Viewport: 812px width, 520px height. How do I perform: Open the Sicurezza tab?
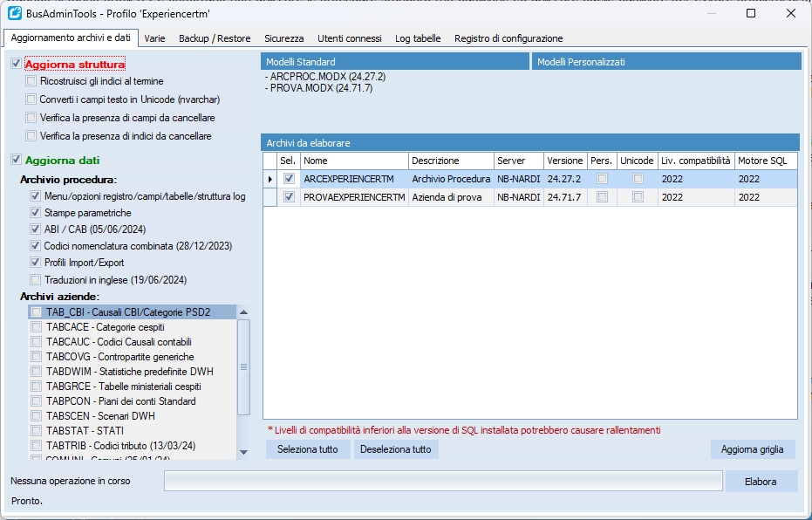[284, 38]
